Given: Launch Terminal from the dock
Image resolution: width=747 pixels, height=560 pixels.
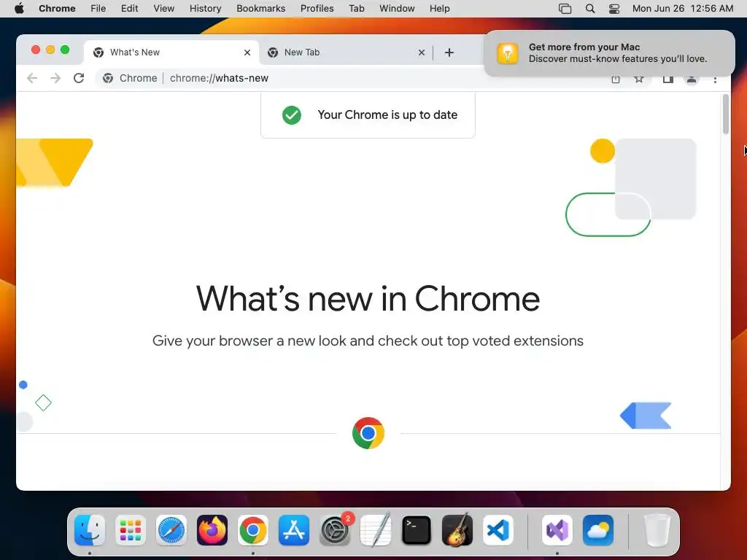Looking at the screenshot, I should 417,530.
